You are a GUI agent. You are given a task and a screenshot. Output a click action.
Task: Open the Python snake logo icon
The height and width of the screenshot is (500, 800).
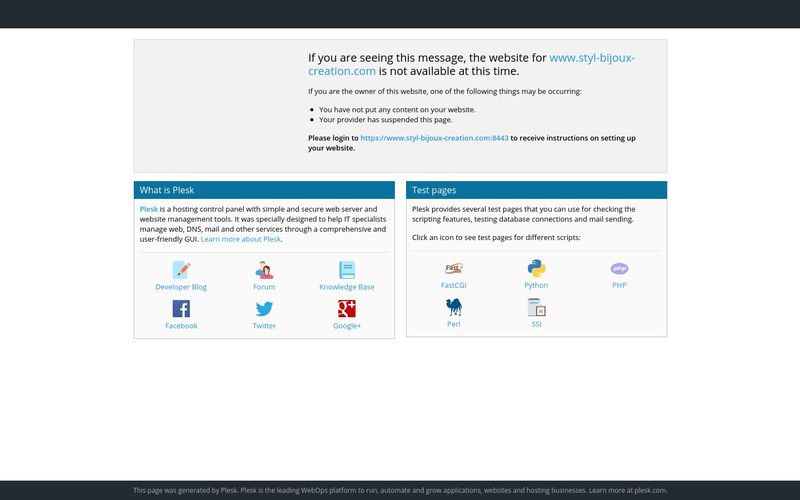point(536,268)
